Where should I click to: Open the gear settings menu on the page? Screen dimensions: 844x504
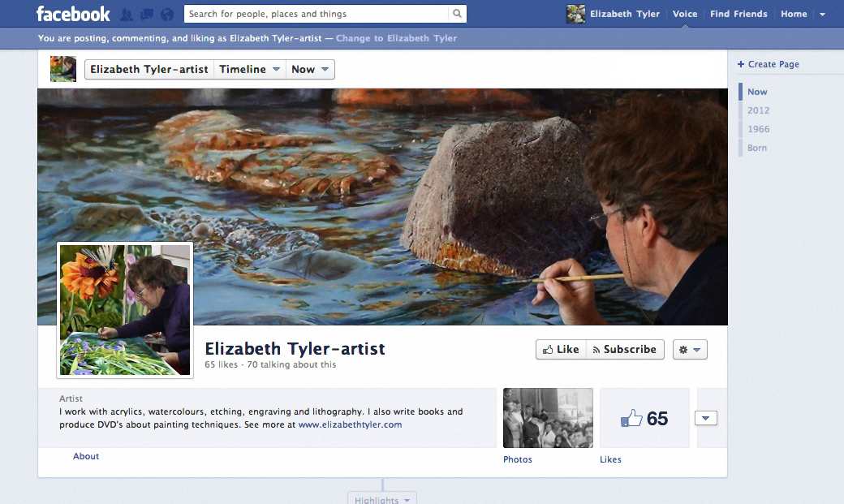pos(689,349)
